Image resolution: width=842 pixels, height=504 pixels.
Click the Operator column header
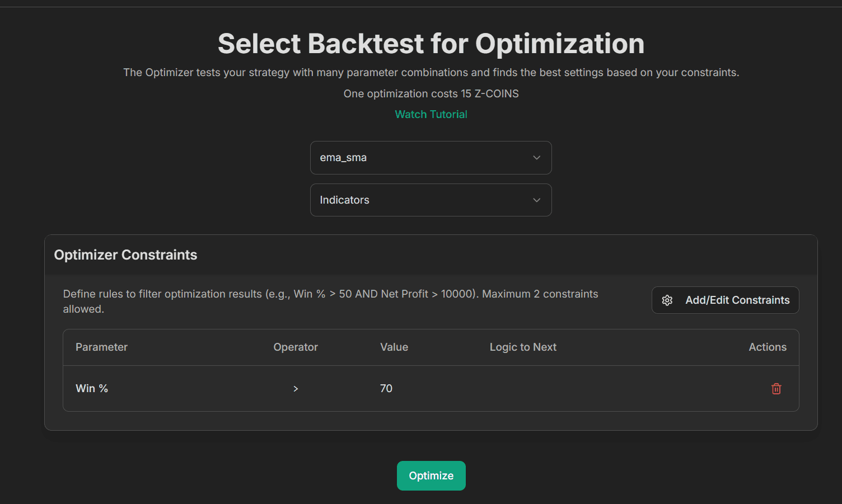coord(296,347)
